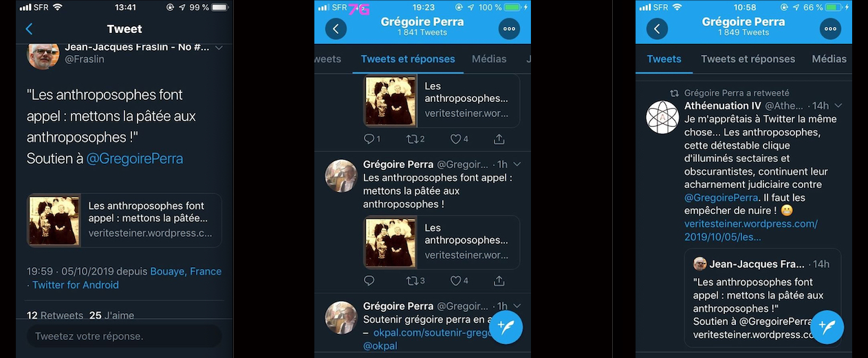Expand options chevron on Jean-Jacques Fraslin tweet
This screenshot has height=358, width=868.
pyautogui.click(x=219, y=48)
